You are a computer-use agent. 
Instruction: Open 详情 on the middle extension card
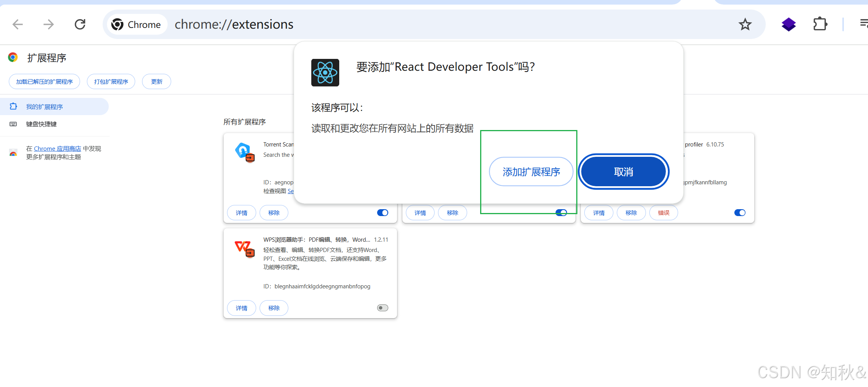tap(420, 213)
